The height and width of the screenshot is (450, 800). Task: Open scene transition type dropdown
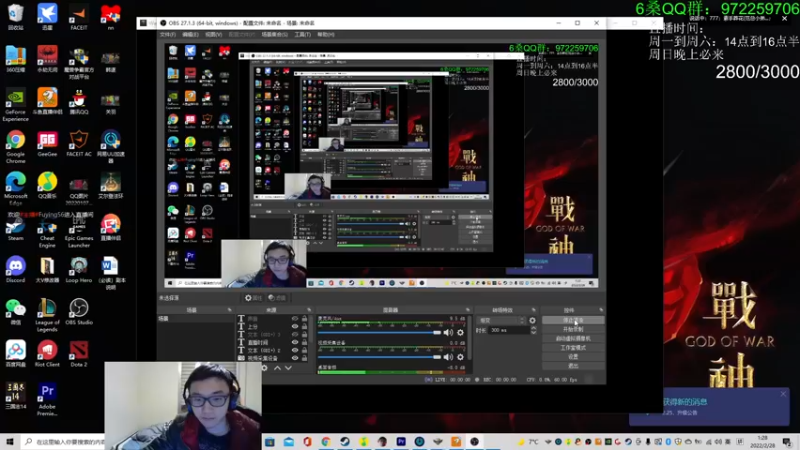pyautogui.click(x=501, y=320)
